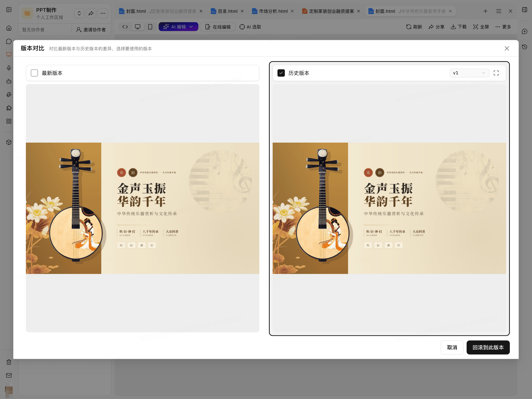Open mail icon in sidebar
The width and height of the screenshot is (532, 399).
pyautogui.click(x=9, y=375)
